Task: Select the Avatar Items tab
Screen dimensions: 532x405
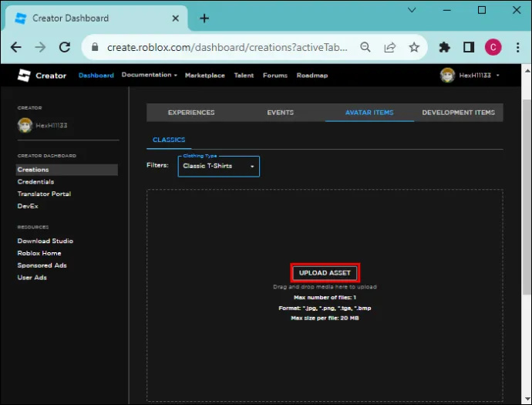Action: [369, 113]
